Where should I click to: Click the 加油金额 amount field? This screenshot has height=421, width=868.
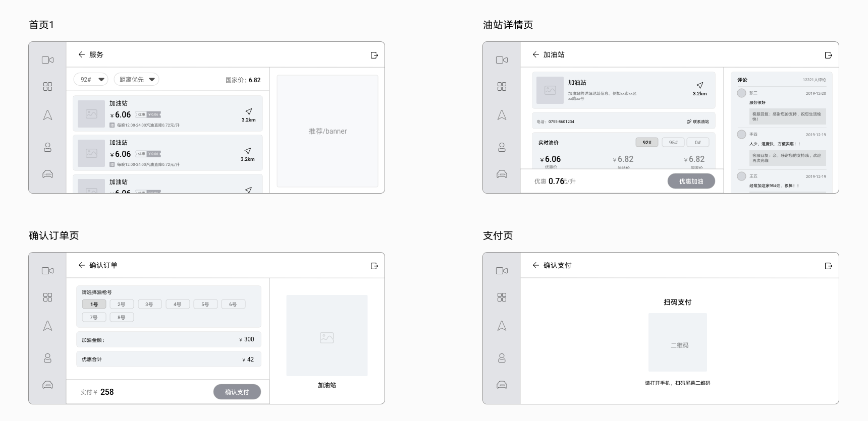point(169,339)
